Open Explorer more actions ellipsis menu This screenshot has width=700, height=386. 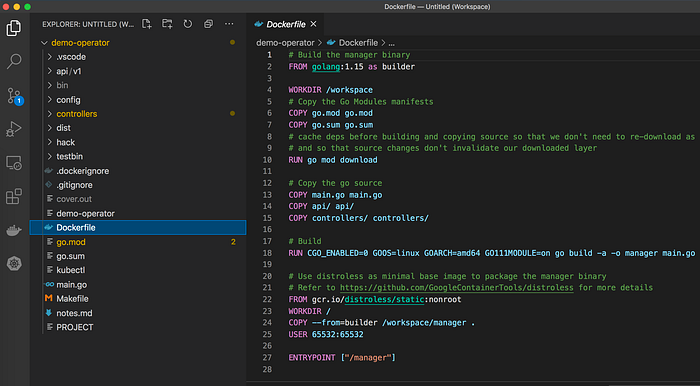[229, 24]
